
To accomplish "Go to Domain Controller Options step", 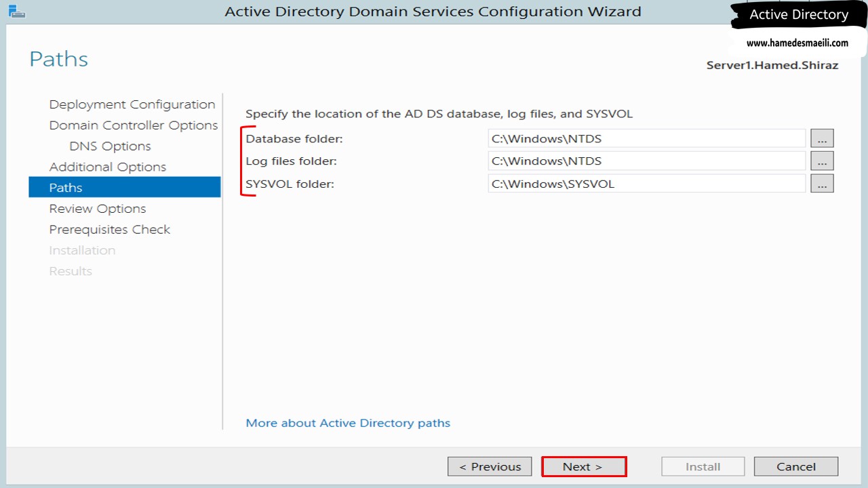I will [134, 125].
